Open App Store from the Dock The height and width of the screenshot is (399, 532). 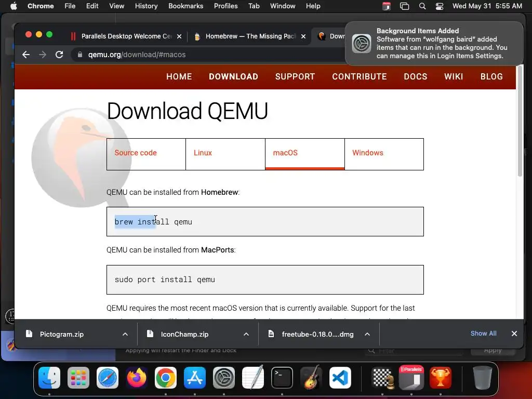[195, 378]
